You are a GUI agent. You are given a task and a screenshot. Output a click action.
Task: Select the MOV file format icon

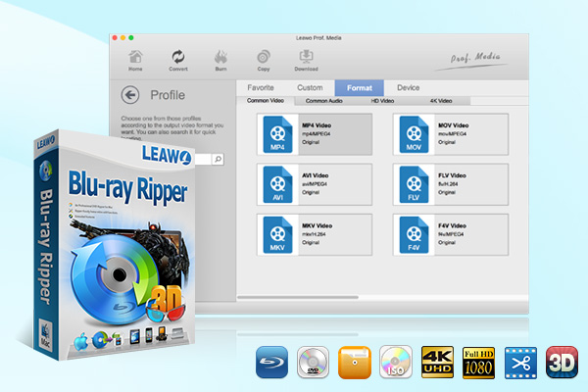pyautogui.click(x=414, y=134)
